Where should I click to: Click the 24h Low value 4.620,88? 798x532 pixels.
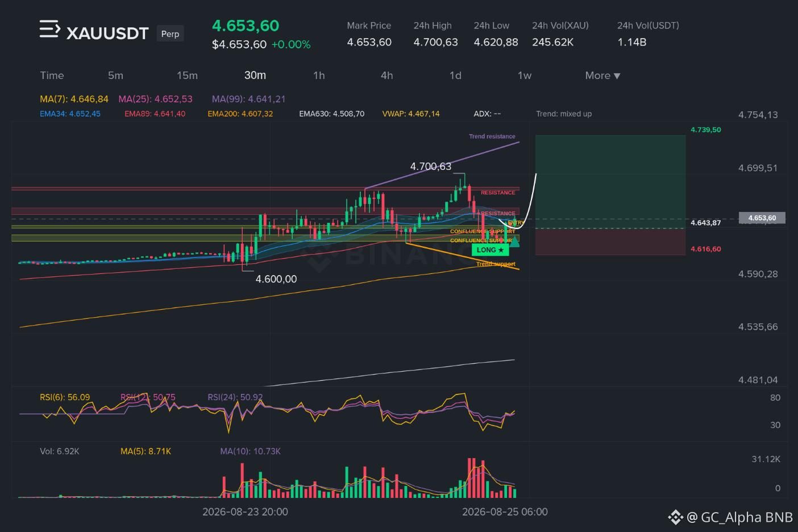tap(496, 42)
